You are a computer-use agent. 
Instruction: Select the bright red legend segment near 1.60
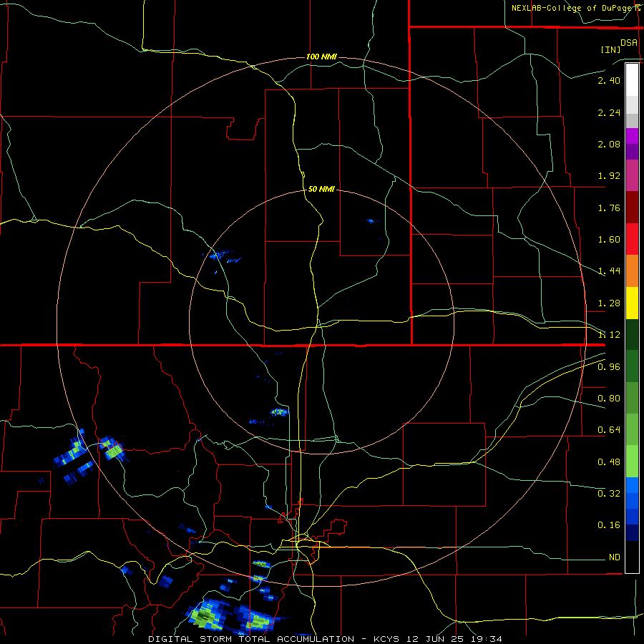pyautogui.click(x=632, y=239)
